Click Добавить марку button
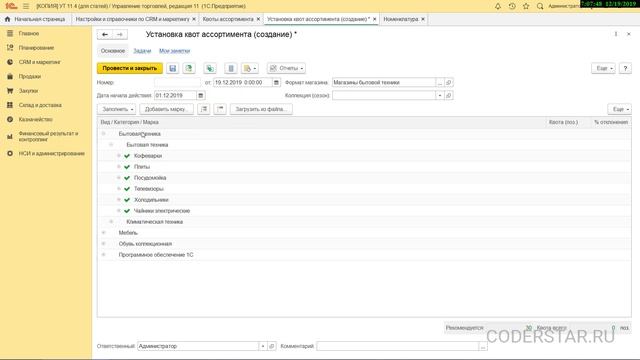Screen dimensions: 640x360 (166, 109)
